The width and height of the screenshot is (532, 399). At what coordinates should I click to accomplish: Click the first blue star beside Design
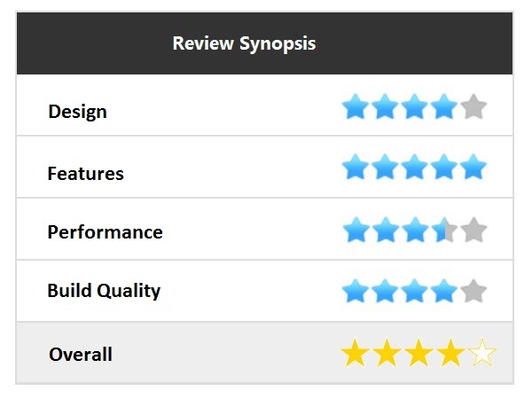pos(356,108)
